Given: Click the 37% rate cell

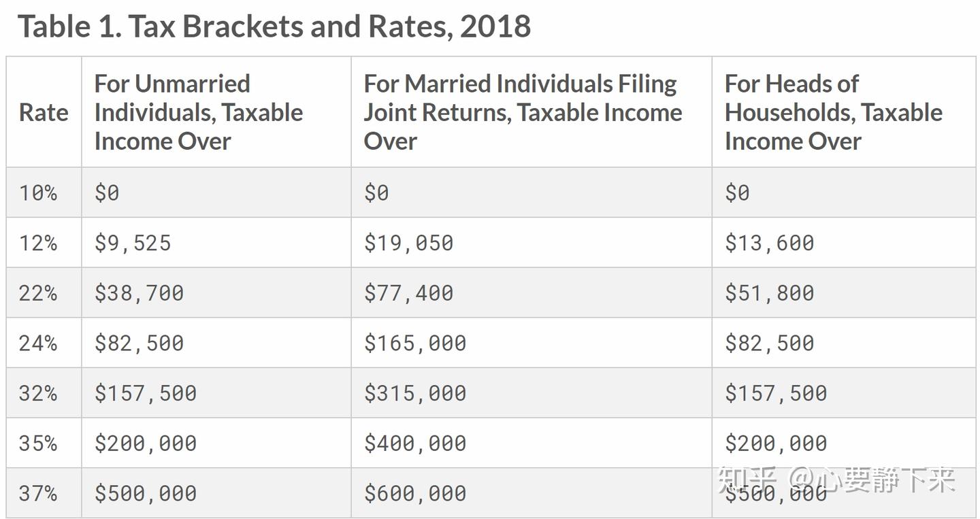Looking at the screenshot, I should [x=38, y=493].
